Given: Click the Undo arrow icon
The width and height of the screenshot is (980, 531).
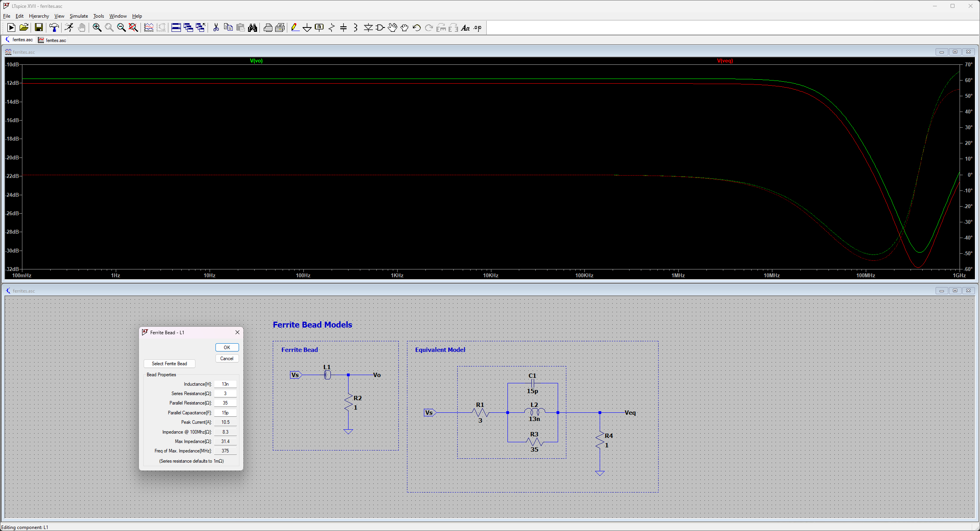Looking at the screenshot, I should coord(417,27).
